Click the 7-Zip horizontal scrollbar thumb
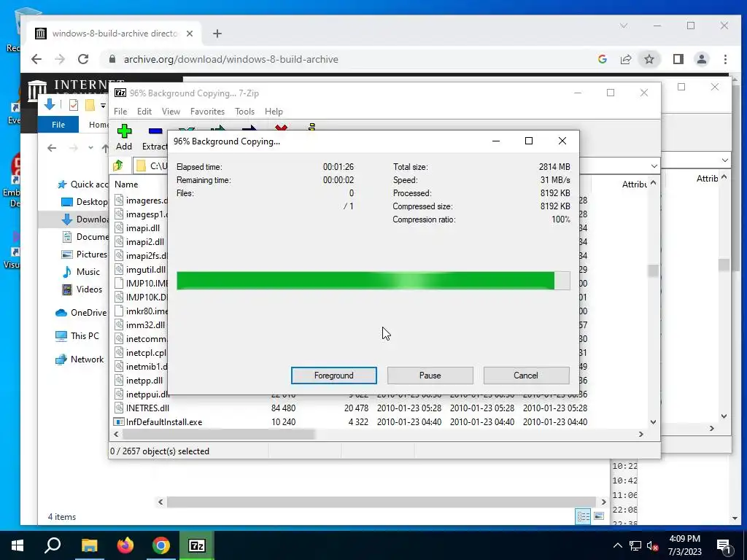The width and height of the screenshot is (747, 560). click(218, 435)
